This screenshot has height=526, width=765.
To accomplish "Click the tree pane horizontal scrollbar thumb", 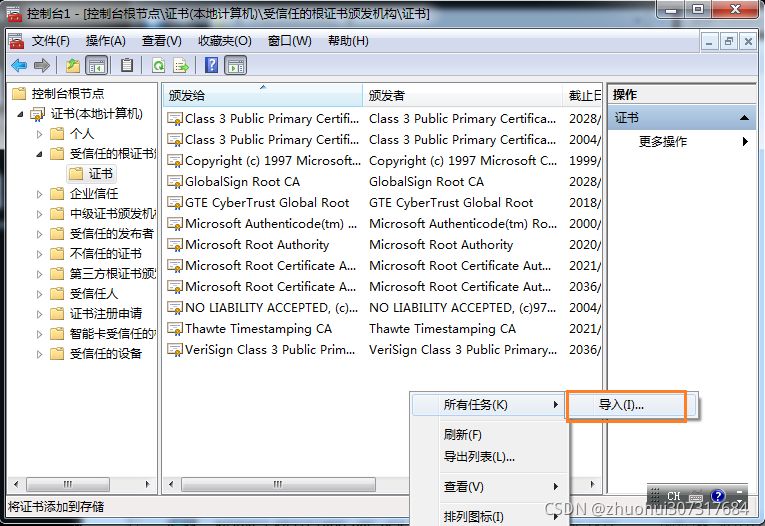I will click(x=68, y=485).
